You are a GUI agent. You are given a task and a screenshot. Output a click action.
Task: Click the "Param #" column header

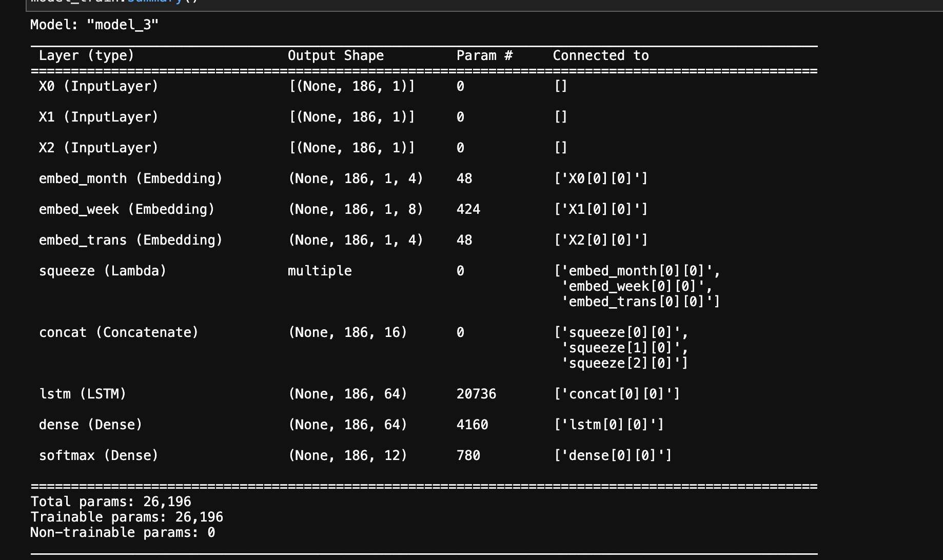click(x=484, y=55)
